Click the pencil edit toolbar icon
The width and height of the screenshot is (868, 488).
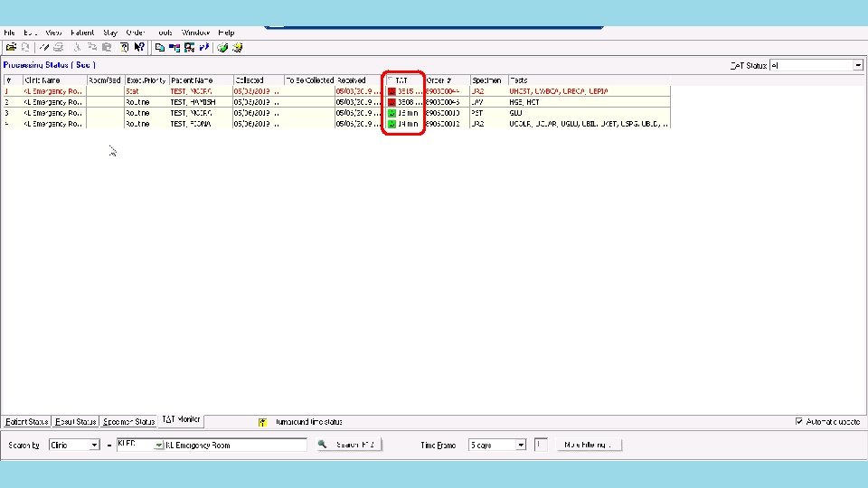44,48
